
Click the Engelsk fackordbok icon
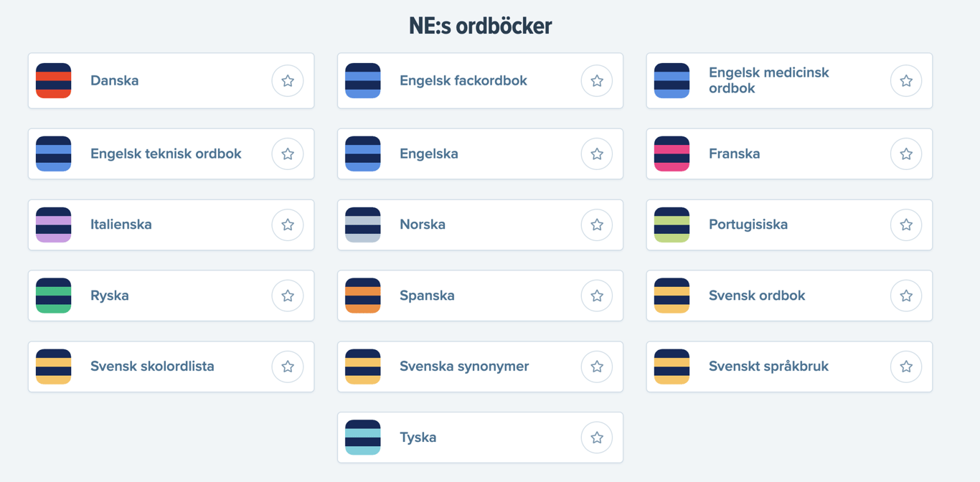pyautogui.click(x=362, y=80)
